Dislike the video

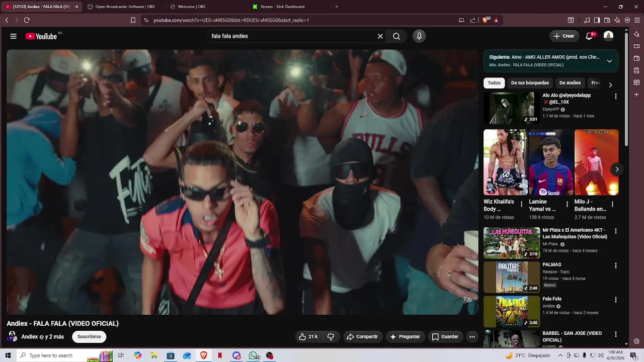click(x=331, y=337)
